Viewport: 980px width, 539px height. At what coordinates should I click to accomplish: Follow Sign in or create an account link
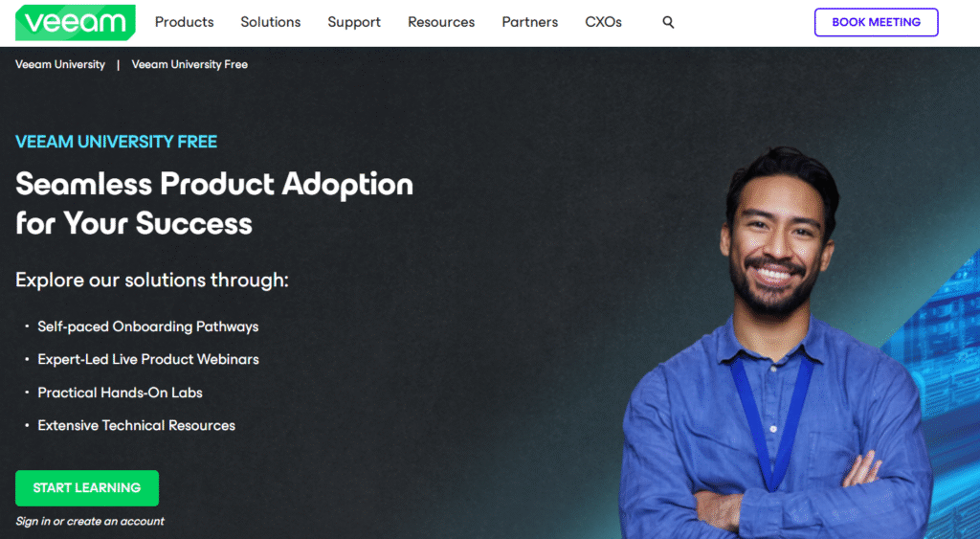(x=90, y=521)
